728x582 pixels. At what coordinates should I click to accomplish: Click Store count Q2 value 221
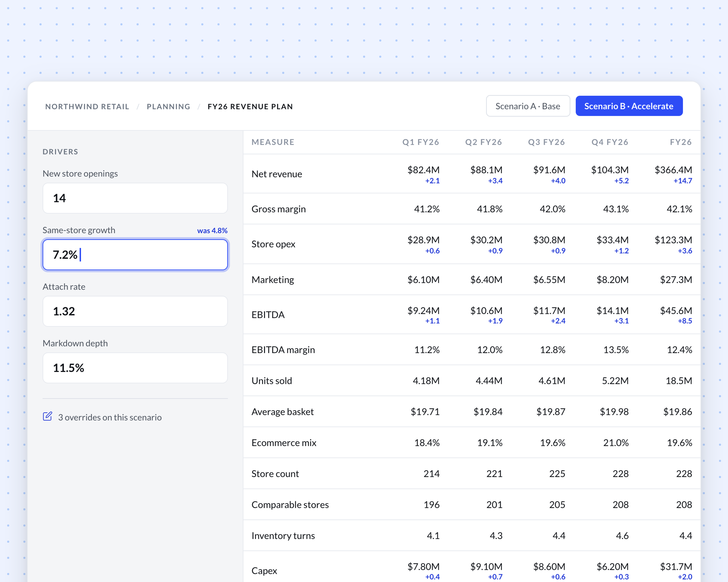(x=494, y=474)
